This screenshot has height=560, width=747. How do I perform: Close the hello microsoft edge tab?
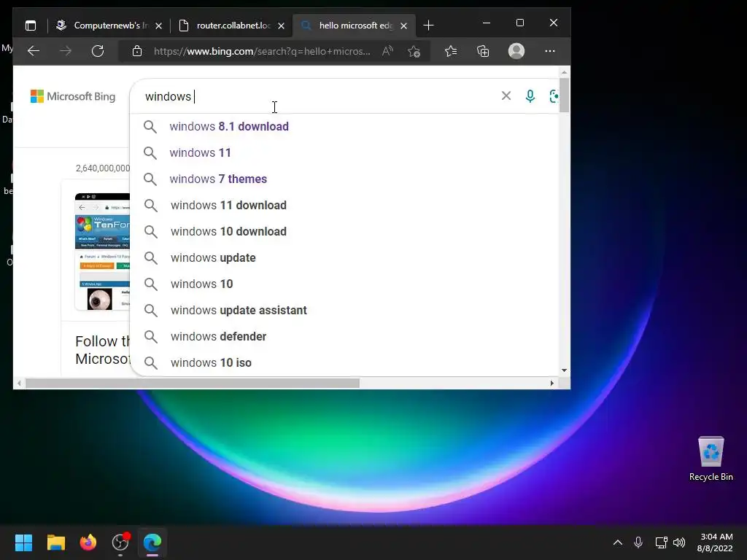[404, 26]
